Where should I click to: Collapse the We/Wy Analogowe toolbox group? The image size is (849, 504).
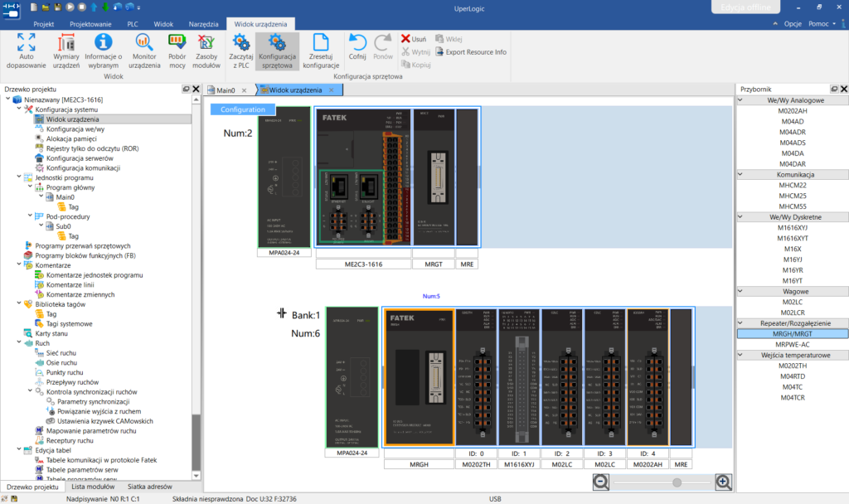pos(740,100)
